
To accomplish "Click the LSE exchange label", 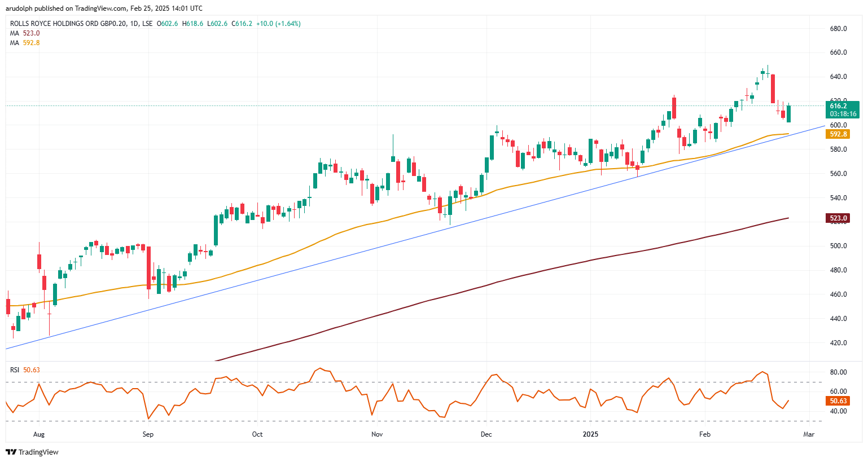I will [147, 24].
